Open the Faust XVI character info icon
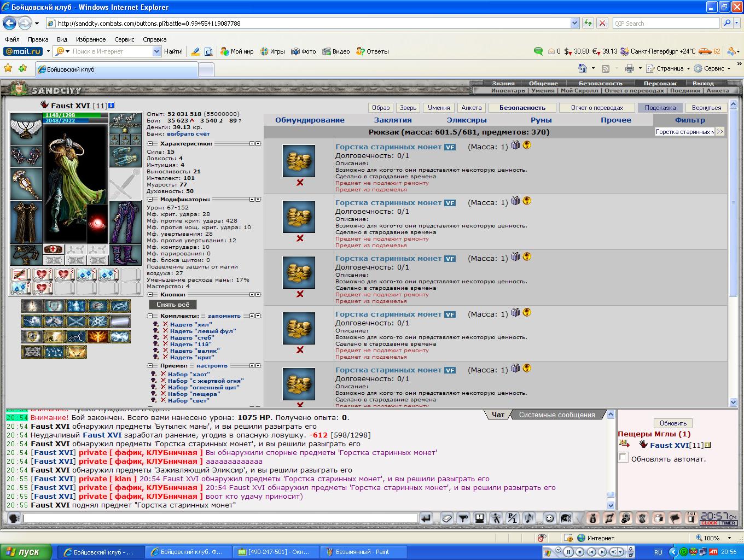The height and width of the screenshot is (560, 744). (x=112, y=105)
